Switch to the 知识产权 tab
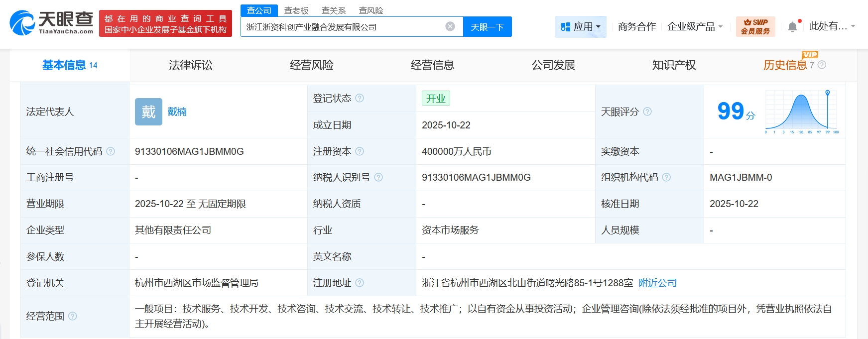The image size is (868, 339). (674, 65)
